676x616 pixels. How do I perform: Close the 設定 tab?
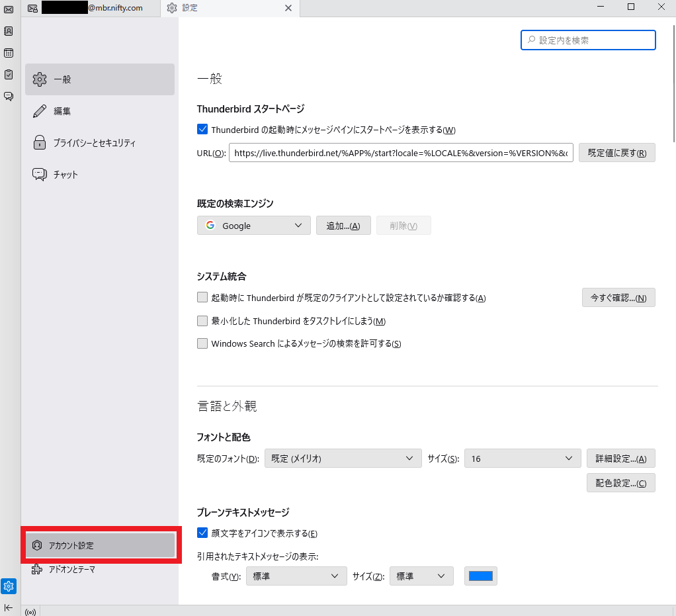point(288,8)
